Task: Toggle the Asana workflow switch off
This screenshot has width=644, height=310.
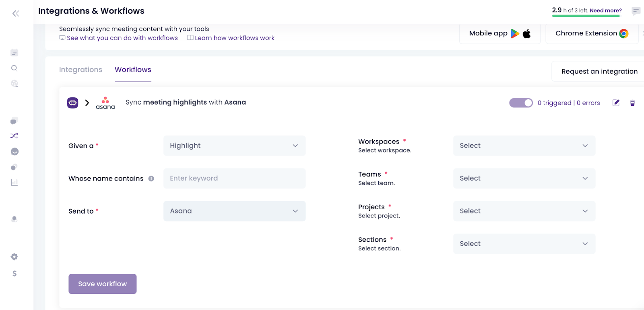Action: 521,103
